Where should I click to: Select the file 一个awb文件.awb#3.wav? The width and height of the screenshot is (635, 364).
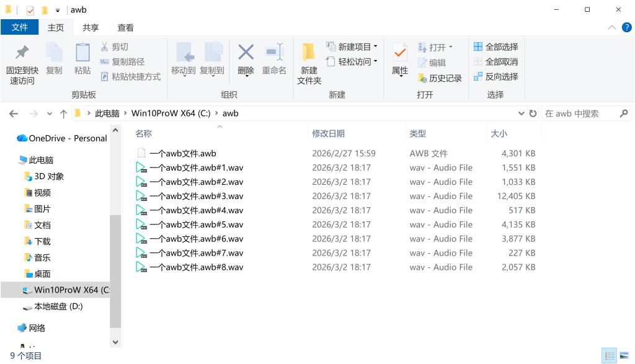pos(196,196)
